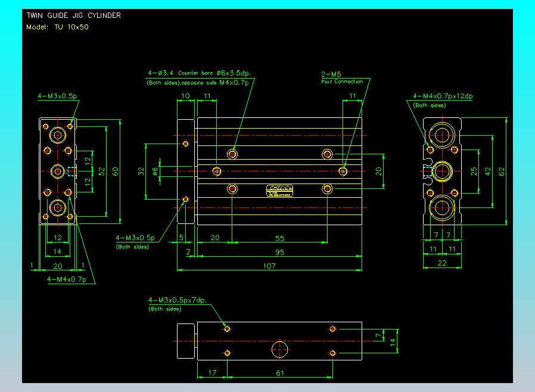Select the 61 dimension in bottom view

click(279, 373)
